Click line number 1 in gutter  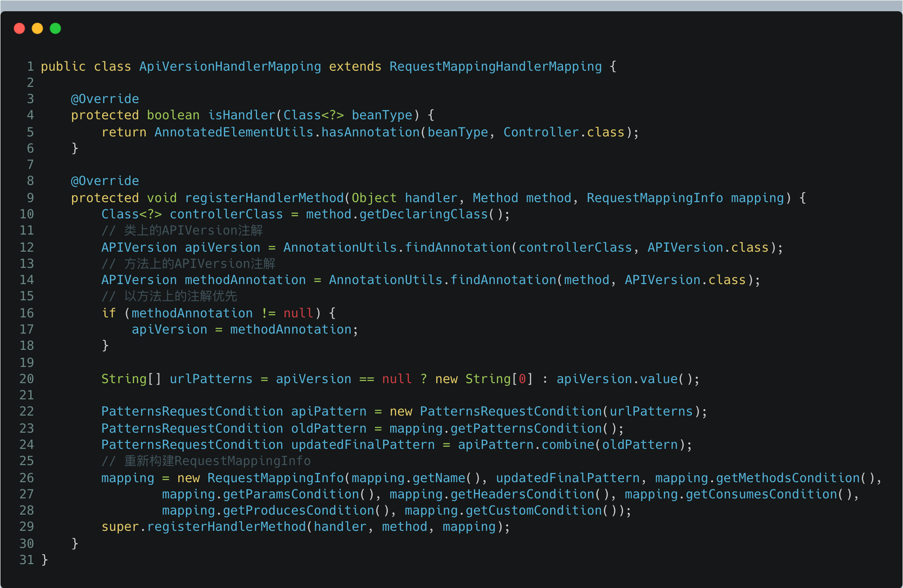pos(30,67)
